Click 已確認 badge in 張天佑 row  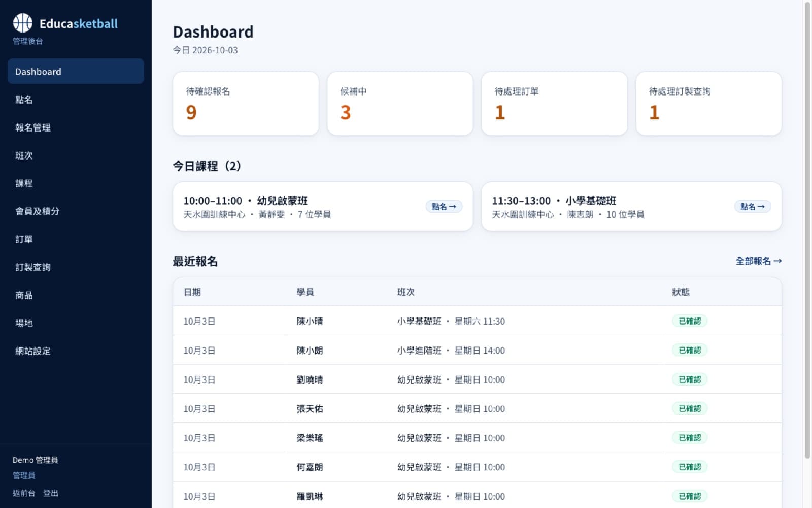click(x=690, y=408)
